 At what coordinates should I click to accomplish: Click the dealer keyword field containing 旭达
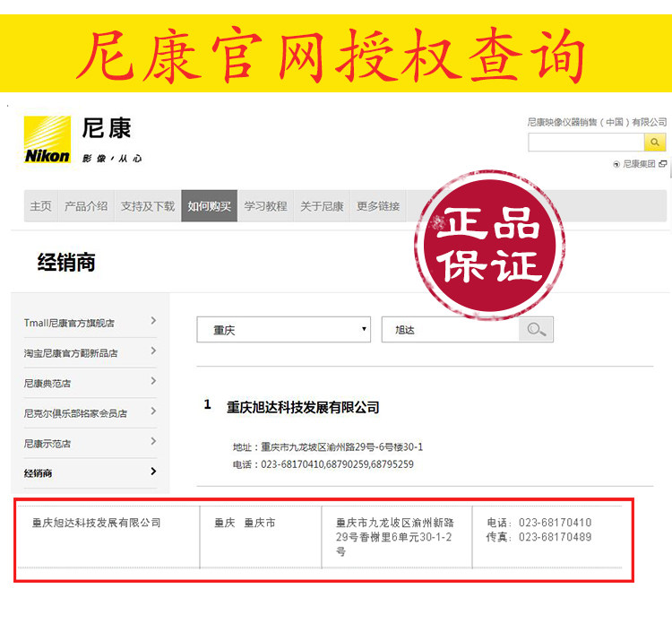pos(450,329)
